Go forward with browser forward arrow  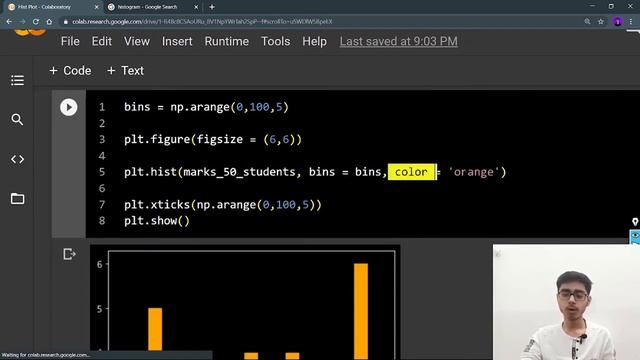click(x=22, y=22)
